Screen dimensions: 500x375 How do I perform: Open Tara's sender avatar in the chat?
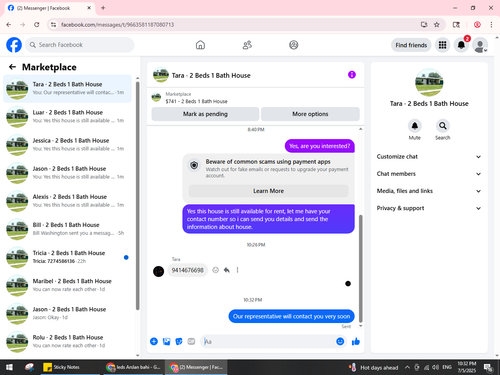pos(158,271)
